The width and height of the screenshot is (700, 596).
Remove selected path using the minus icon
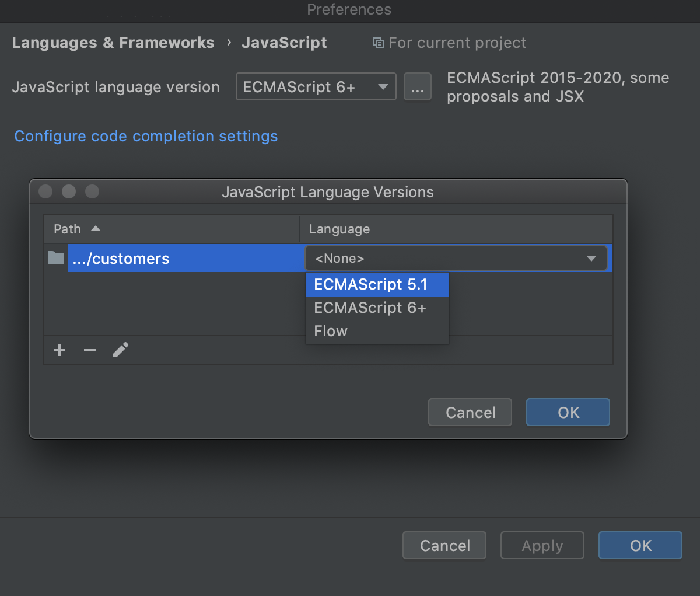pyautogui.click(x=89, y=350)
